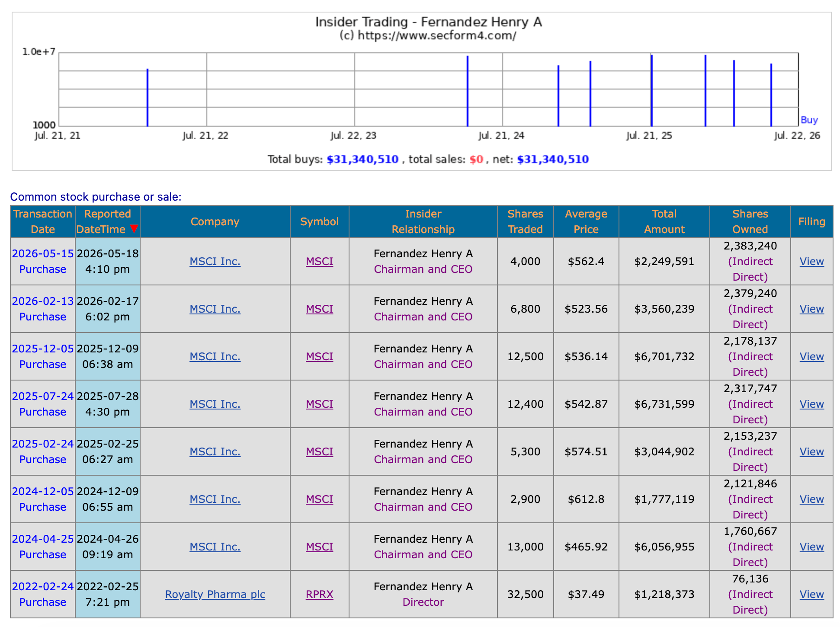
Task: Open MSCI symbol link in 2026-02-13 row
Action: (x=320, y=309)
